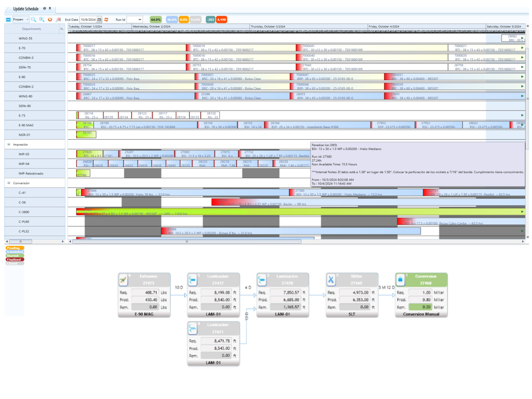Open the Run Id combo box
This screenshot has width=532, height=399.
135,19
